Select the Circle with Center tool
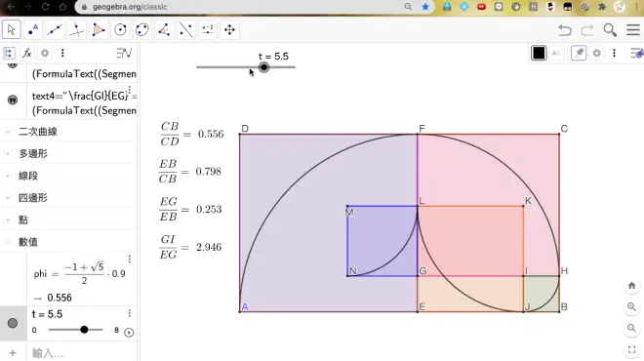The height and width of the screenshot is (361, 644). [120, 30]
